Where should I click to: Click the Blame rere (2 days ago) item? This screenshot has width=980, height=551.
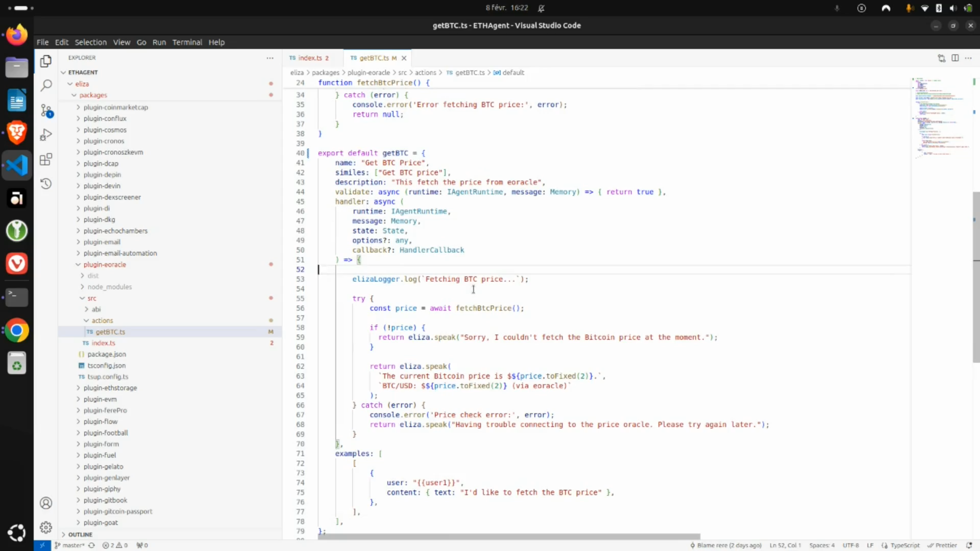click(726, 545)
